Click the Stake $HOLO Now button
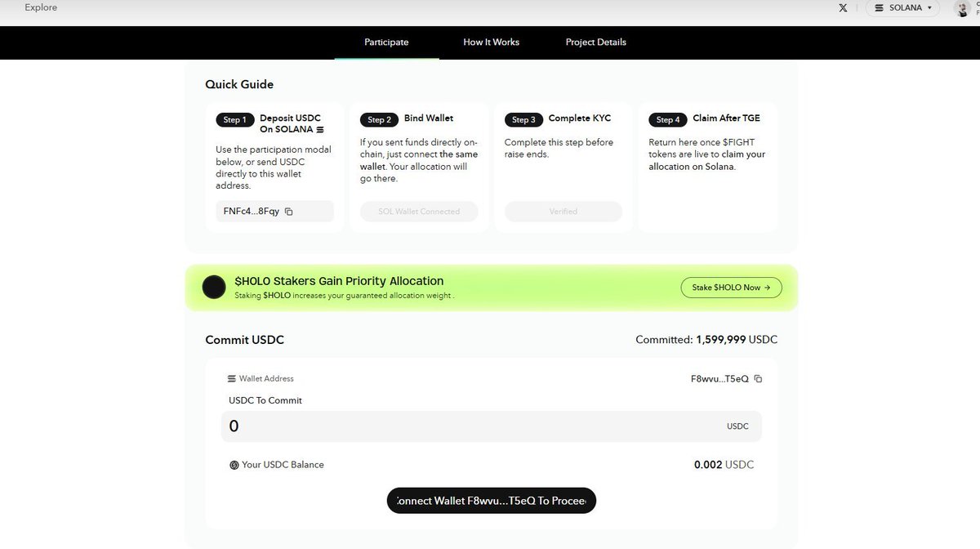The image size is (980, 549). click(731, 288)
